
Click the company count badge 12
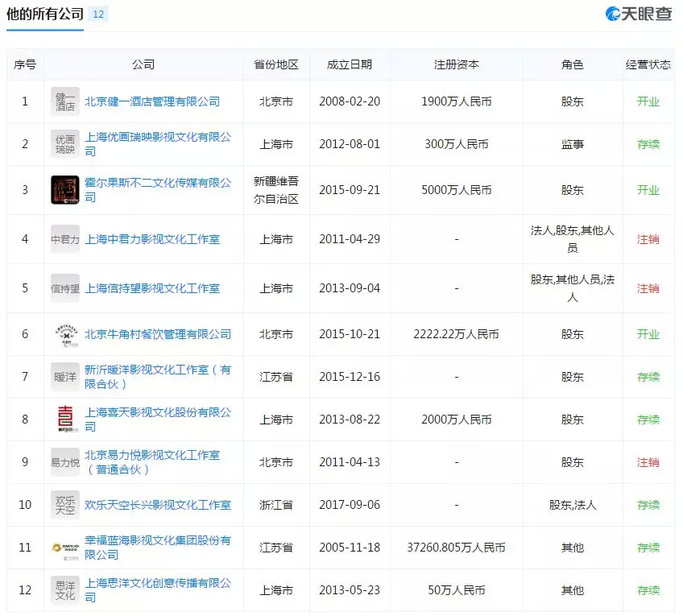[x=98, y=14]
